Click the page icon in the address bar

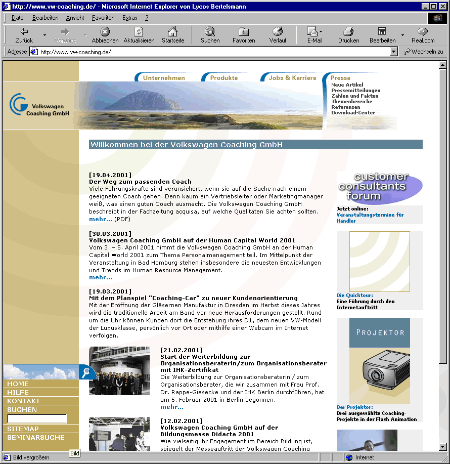coord(34,52)
